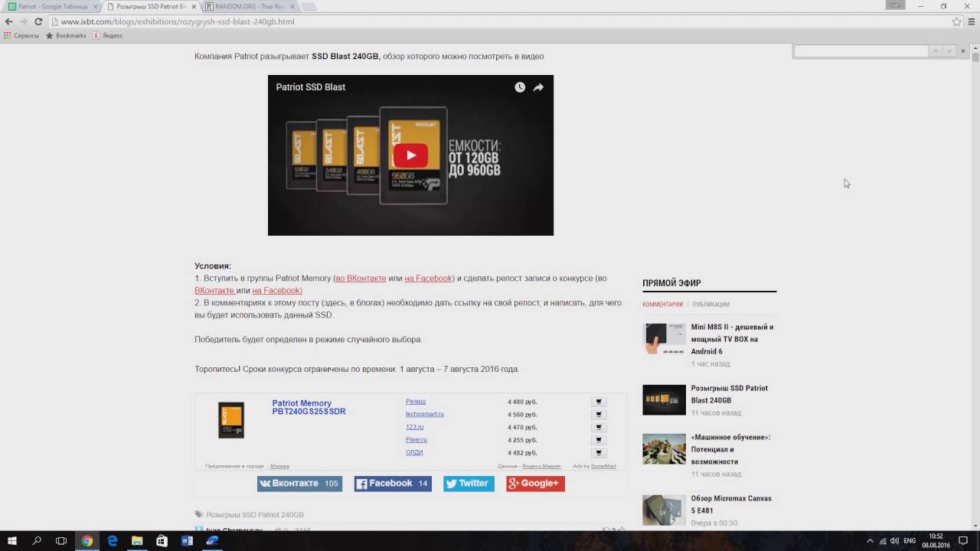Open the Mini M8S II TV BOX article

(x=732, y=339)
